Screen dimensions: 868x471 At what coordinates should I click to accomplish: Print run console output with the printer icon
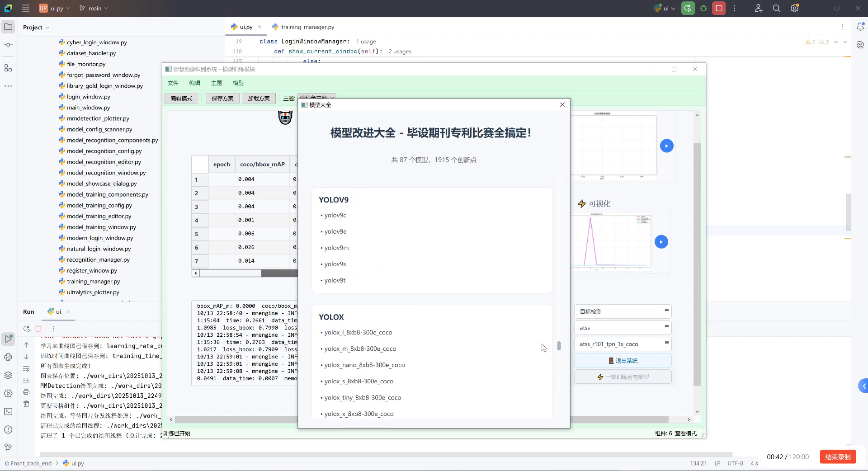click(26, 392)
